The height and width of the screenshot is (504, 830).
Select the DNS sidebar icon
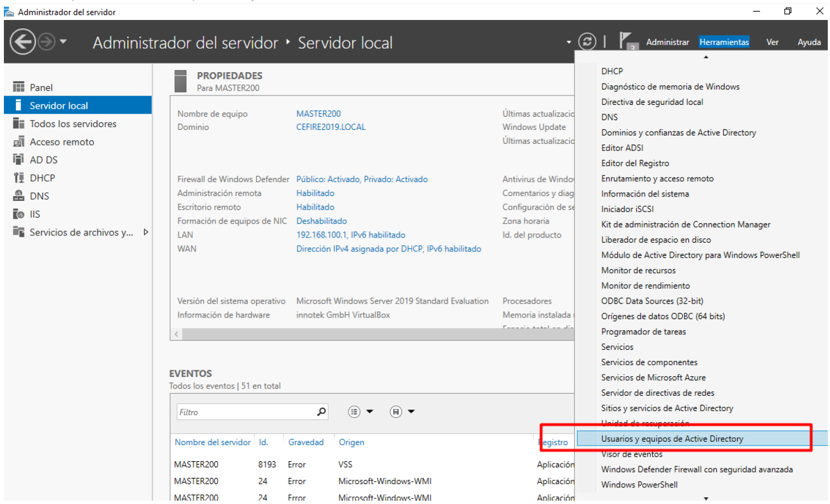19,196
